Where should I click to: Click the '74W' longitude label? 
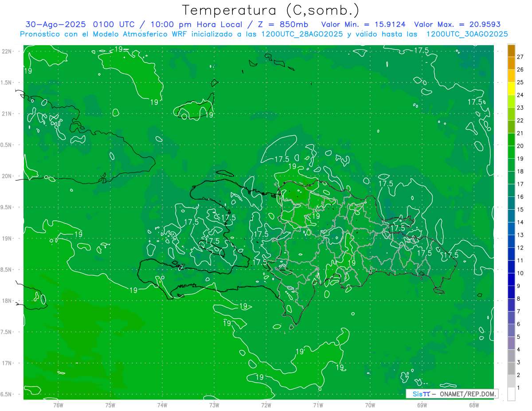tap(162, 405)
